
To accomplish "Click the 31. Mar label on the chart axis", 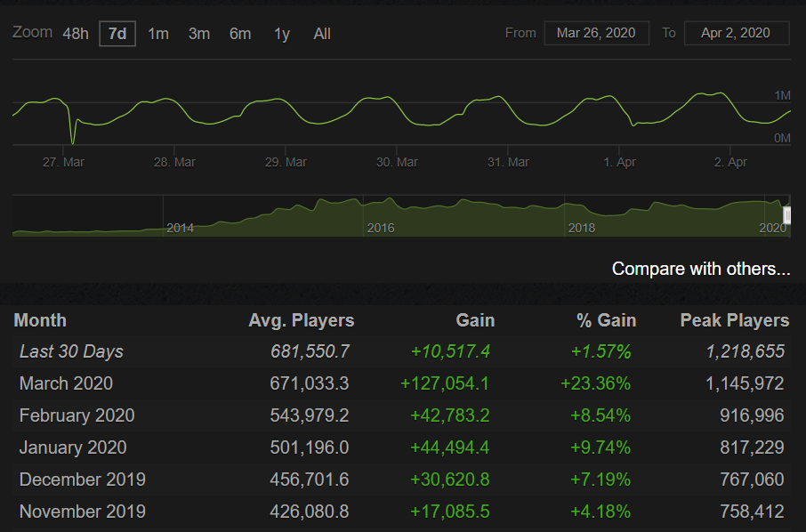I will (507, 162).
